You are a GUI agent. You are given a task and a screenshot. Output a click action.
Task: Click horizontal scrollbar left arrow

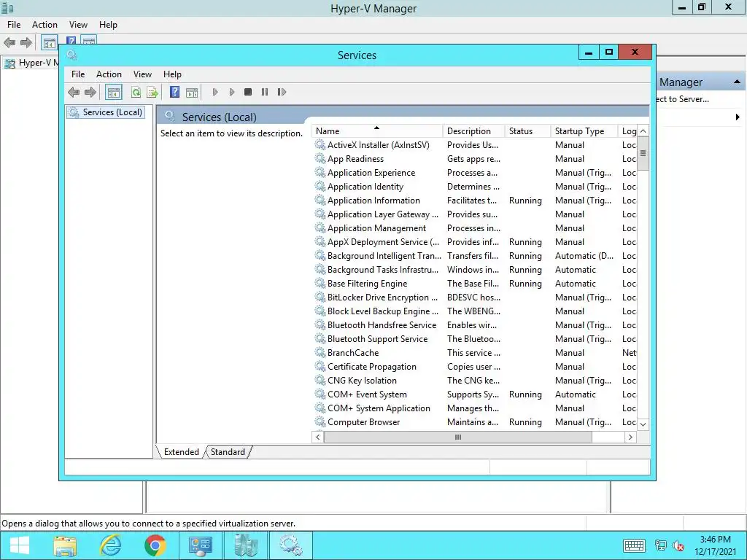318,437
